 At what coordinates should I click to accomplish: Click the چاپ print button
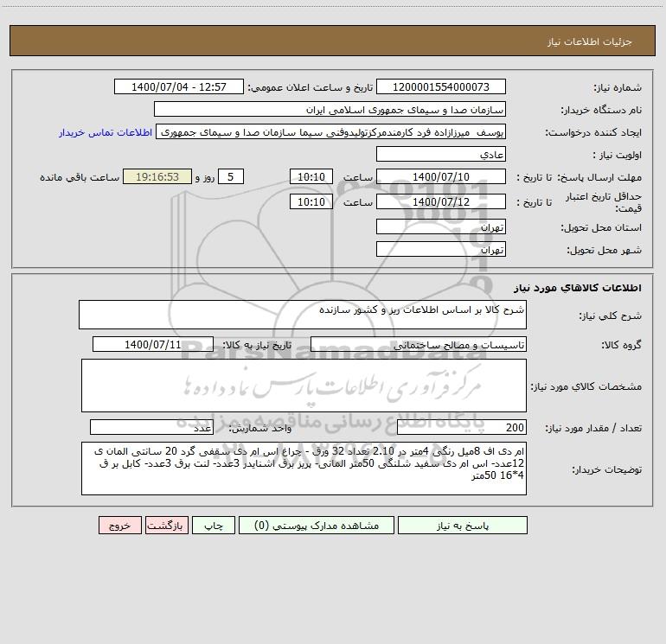[x=214, y=525]
